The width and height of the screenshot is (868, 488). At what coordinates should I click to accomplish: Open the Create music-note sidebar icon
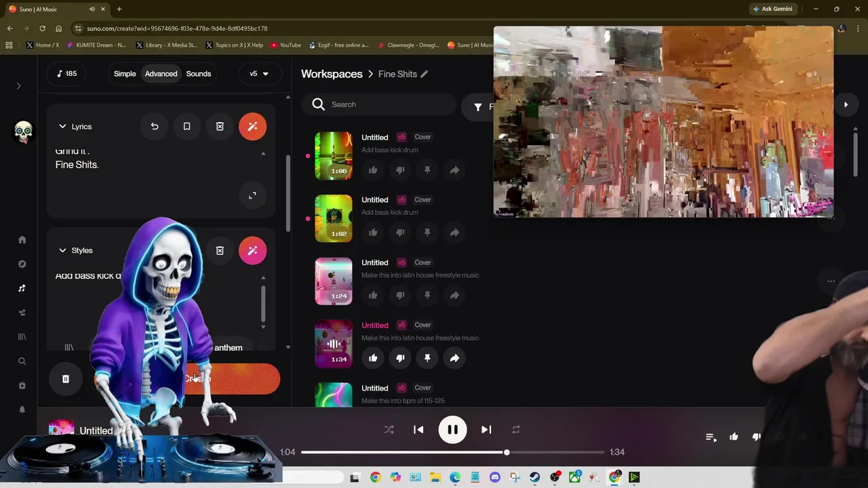point(22,288)
